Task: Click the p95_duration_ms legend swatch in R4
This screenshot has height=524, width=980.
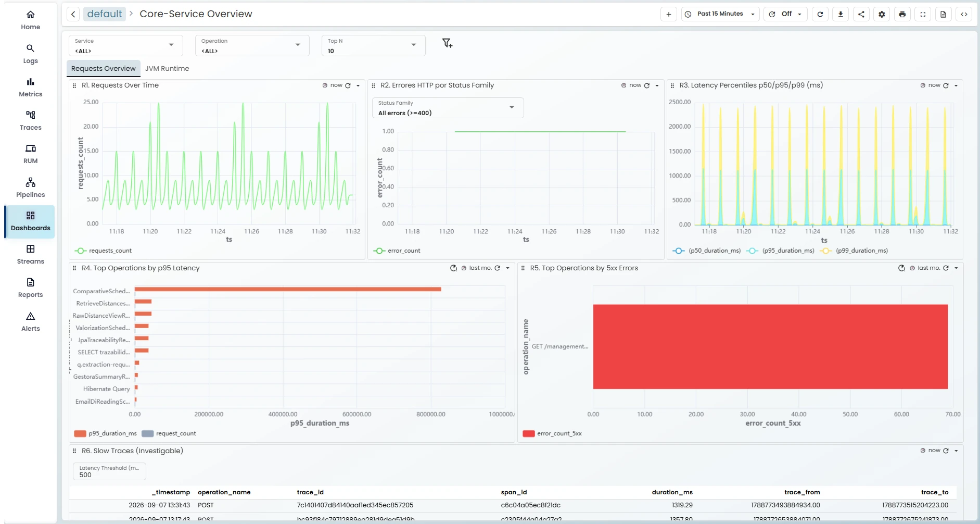Action: [80, 433]
